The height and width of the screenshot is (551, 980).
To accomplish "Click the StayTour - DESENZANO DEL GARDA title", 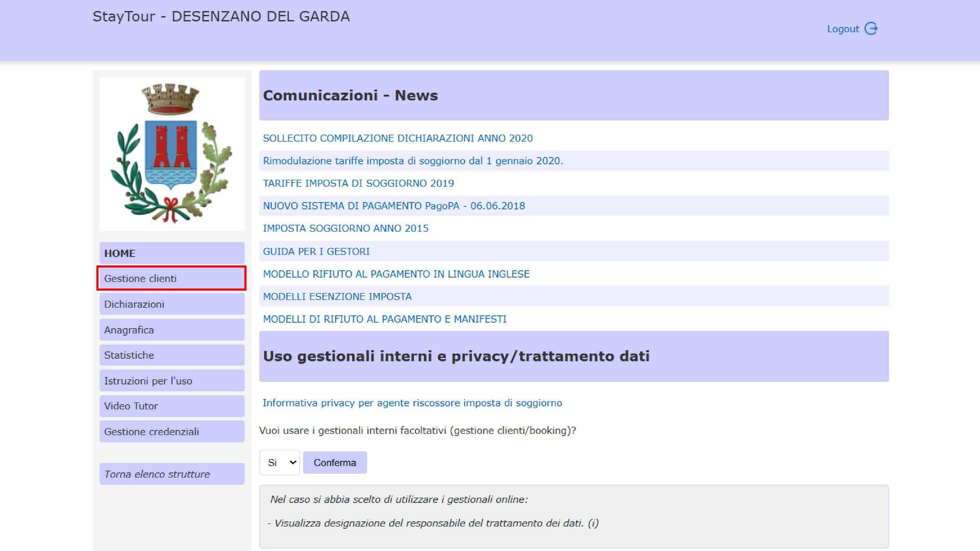I will pos(221,16).
